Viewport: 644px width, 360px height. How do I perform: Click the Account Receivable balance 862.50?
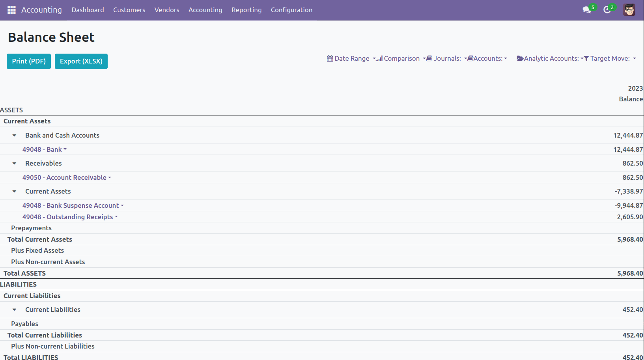[633, 177]
